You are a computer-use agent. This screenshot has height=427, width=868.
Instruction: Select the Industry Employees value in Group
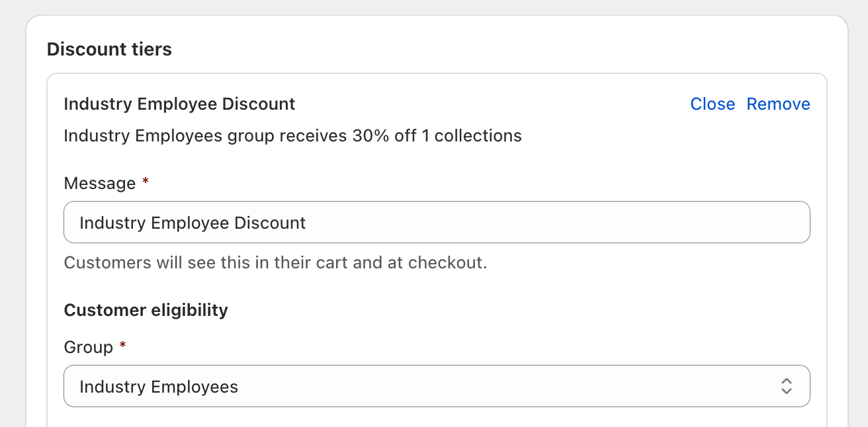[x=159, y=387]
